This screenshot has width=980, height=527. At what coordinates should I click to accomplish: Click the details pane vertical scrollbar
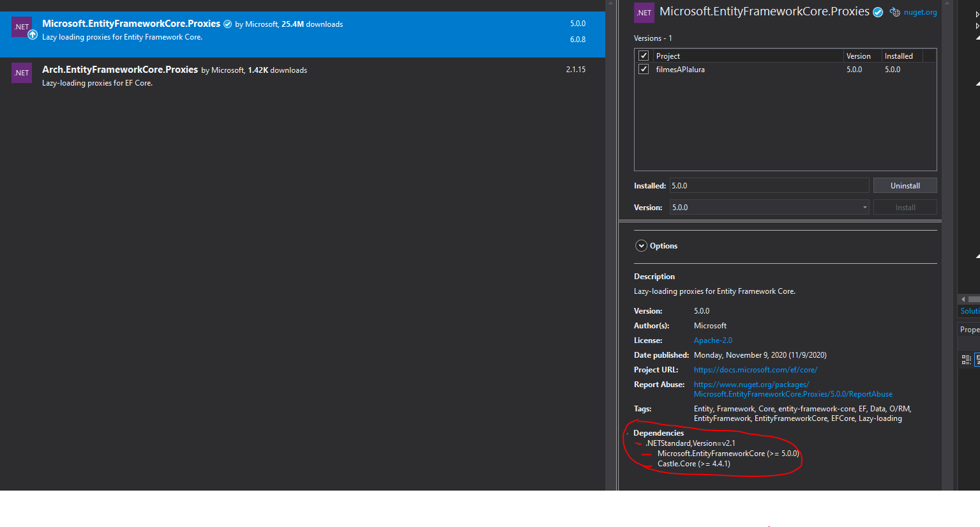click(x=947, y=245)
